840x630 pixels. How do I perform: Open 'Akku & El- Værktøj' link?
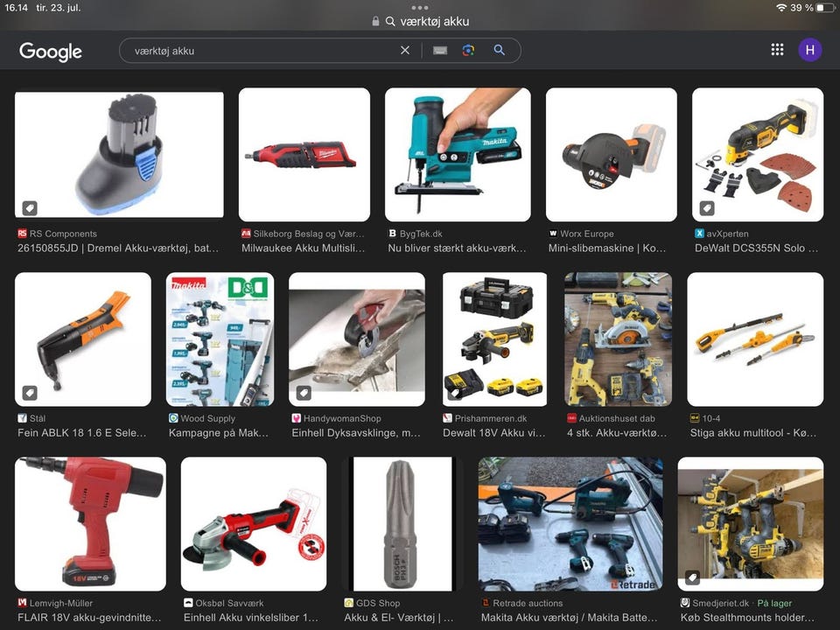point(399,617)
